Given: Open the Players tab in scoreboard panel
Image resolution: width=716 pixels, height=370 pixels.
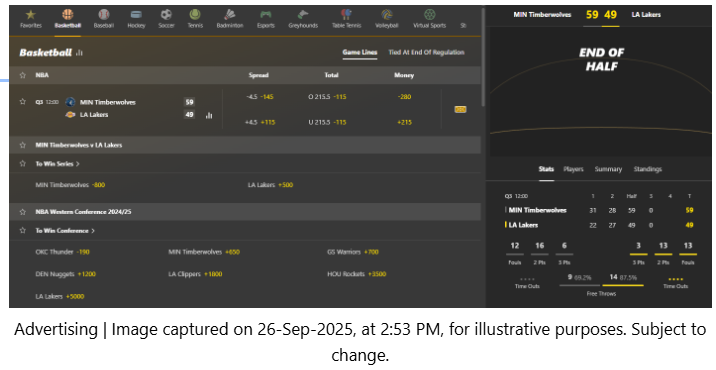Looking at the screenshot, I should (574, 169).
